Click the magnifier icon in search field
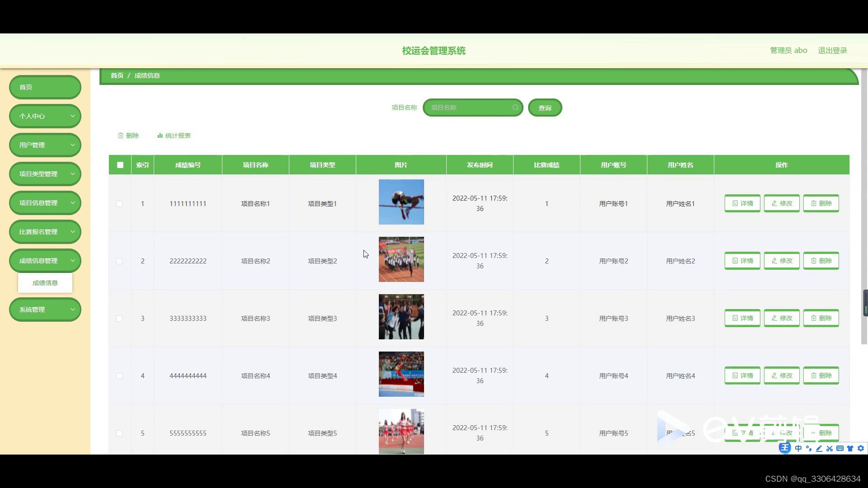The width and height of the screenshot is (868, 488). (515, 108)
